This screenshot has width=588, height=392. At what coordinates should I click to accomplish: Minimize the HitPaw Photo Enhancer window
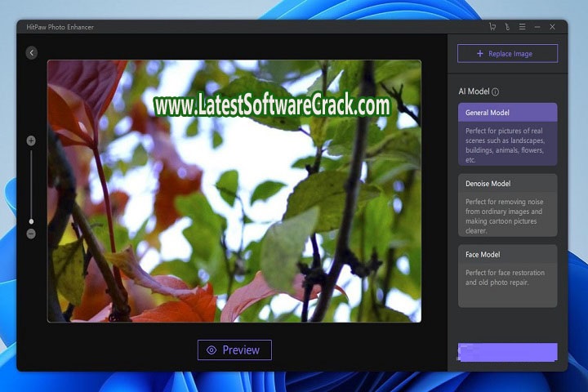click(x=537, y=27)
